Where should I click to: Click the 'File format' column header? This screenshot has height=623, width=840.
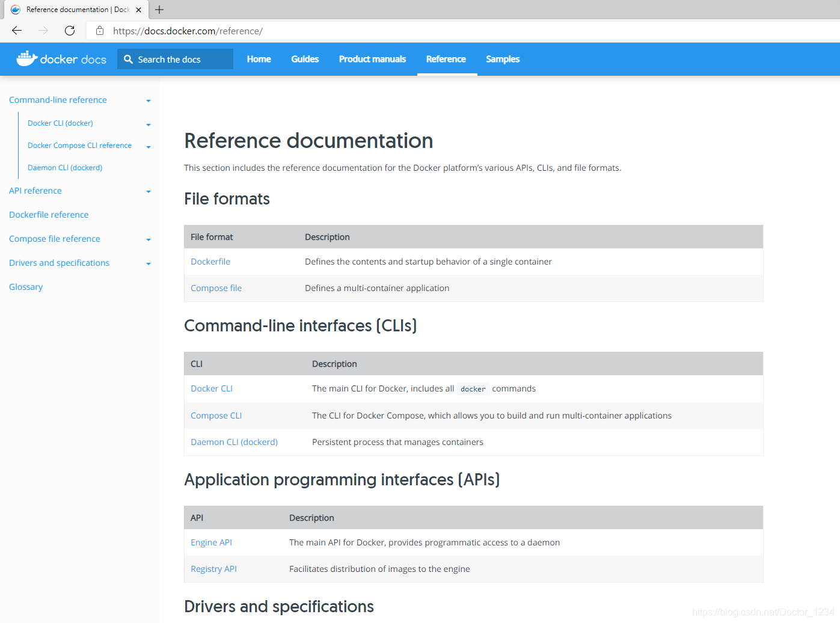[x=212, y=237]
